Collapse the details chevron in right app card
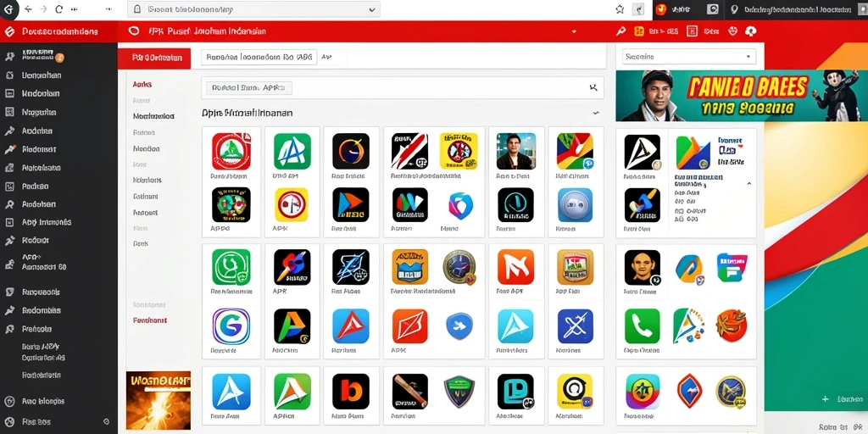Screen dimensions: 868x434 tap(749, 183)
